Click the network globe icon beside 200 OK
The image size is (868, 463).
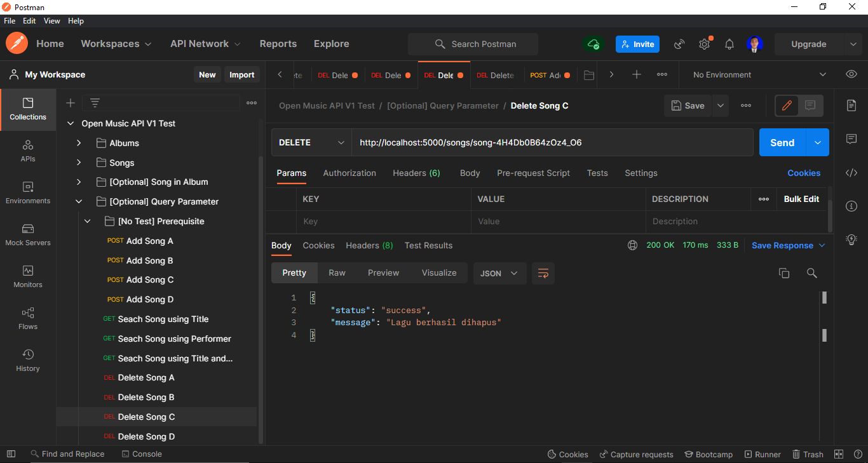click(x=632, y=245)
